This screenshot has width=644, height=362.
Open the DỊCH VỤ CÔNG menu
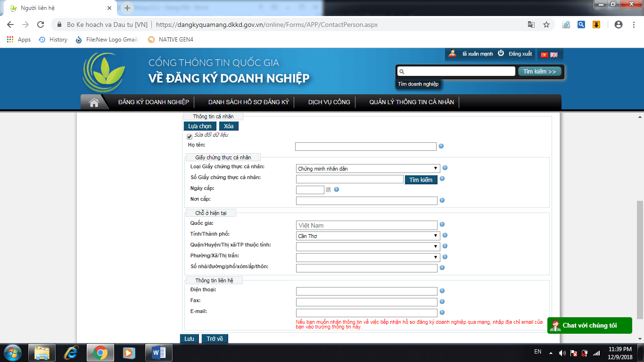pos(329,102)
